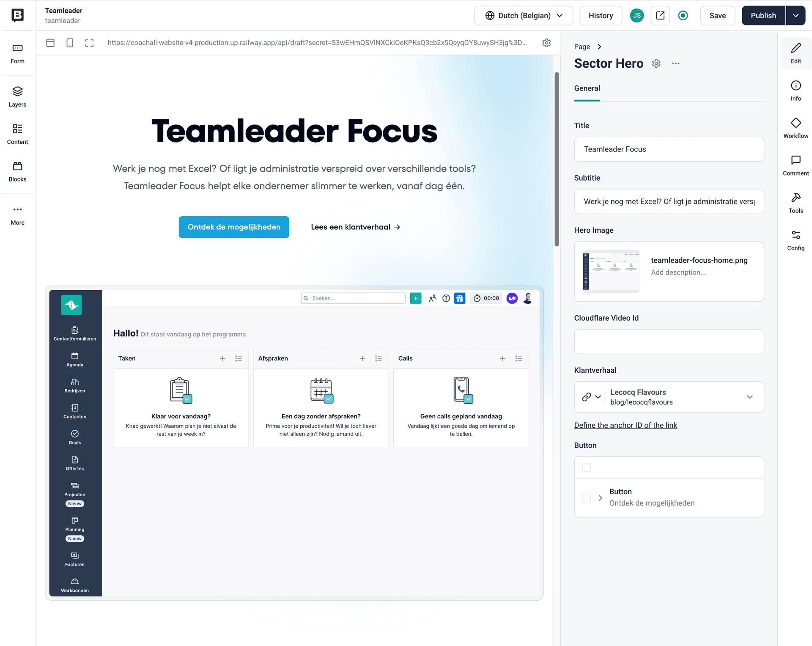Click the green status circle icon
Image resolution: width=812 pixels, height=646 pixels.
(683, 16)
